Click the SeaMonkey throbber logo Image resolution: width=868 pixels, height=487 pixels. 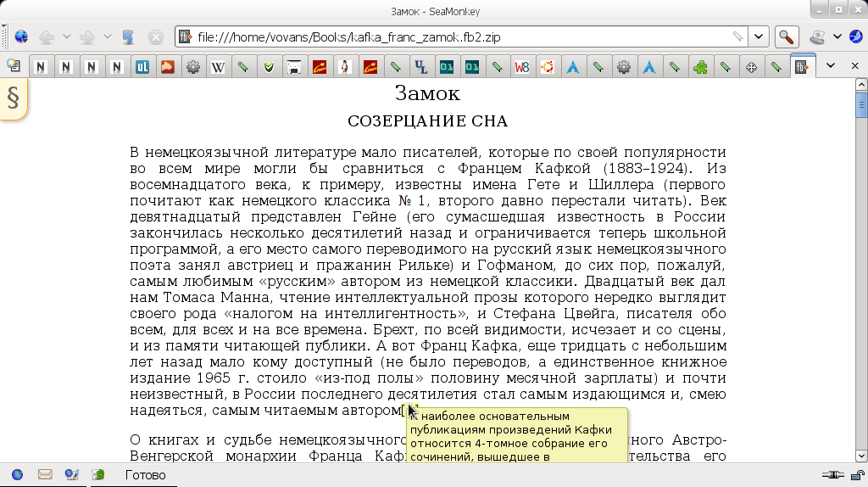(856, 37)
